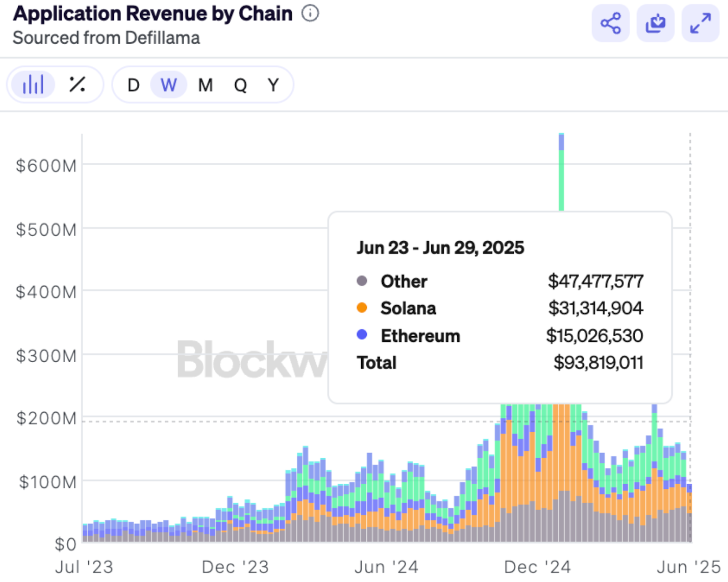Viewport: 728px width, 582px height.
Task: Click the $600M y-axis label
Action: (x=46, y=166)
